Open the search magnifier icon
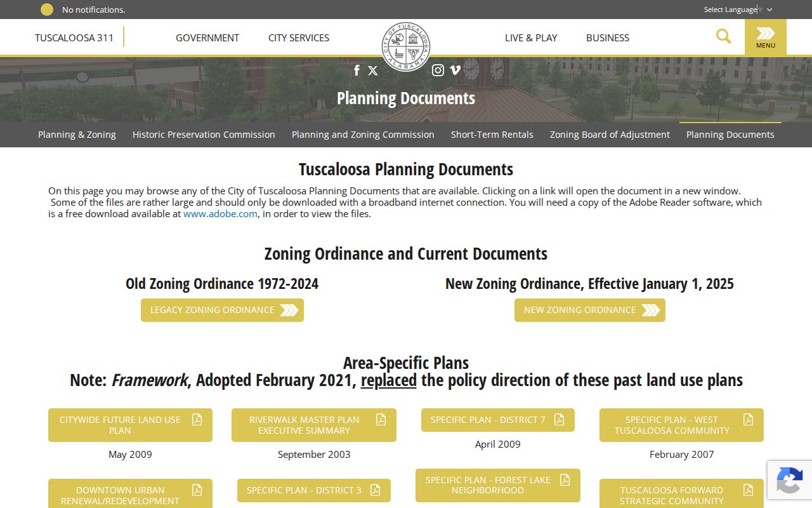Screen dimensions: 812x508 coord(723,36)
